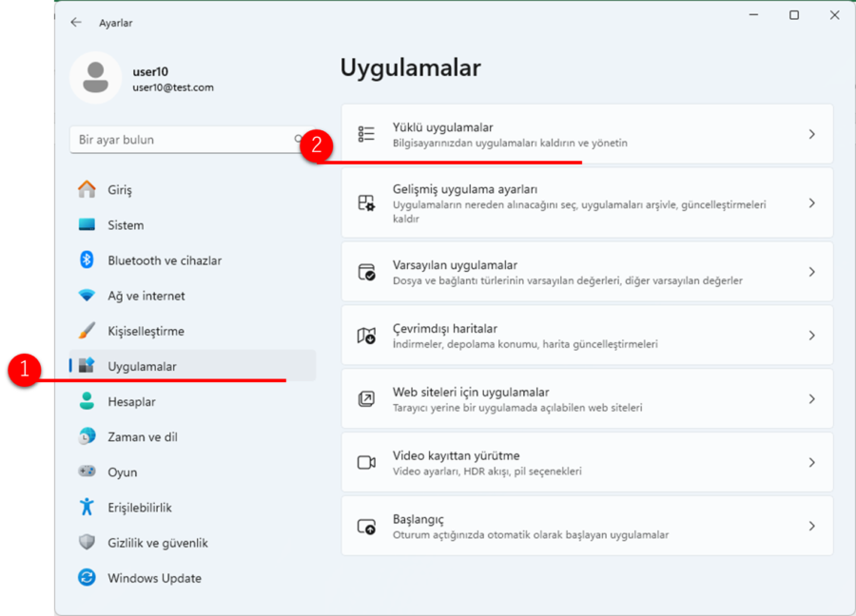
Task: Select Bluetooth ve cihazlar in sidebar
Action: (193, 260)
